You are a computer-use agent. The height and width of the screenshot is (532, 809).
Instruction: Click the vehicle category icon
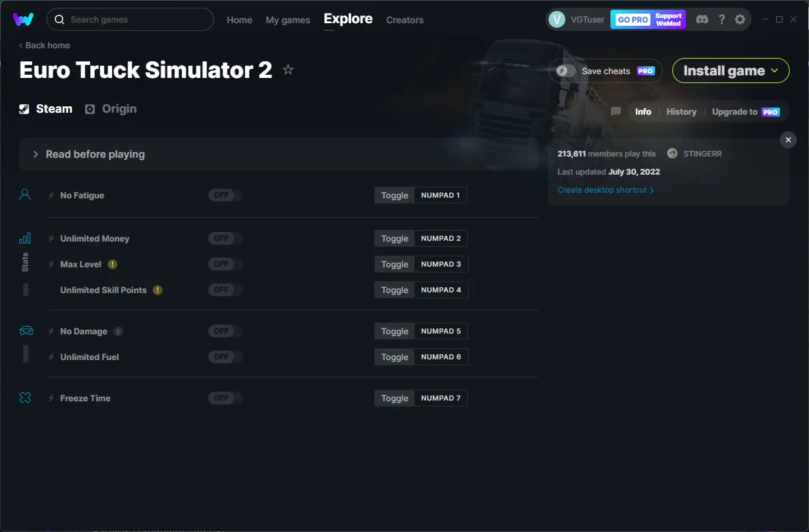click(26, 331)
